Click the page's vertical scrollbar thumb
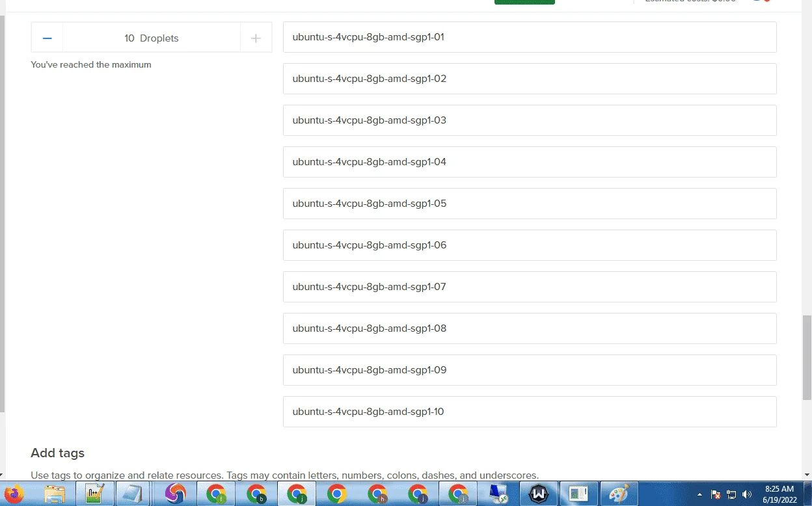 click(807, 358)
